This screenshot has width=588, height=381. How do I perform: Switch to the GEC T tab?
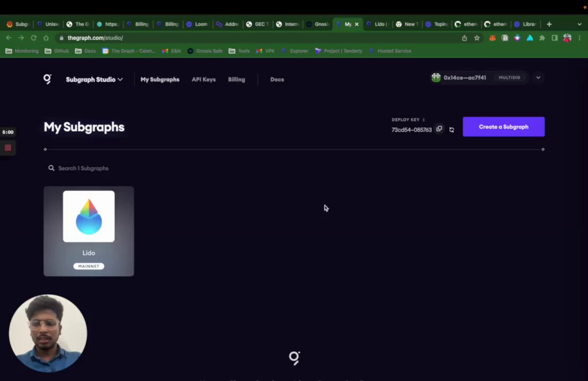coord(258,24)
